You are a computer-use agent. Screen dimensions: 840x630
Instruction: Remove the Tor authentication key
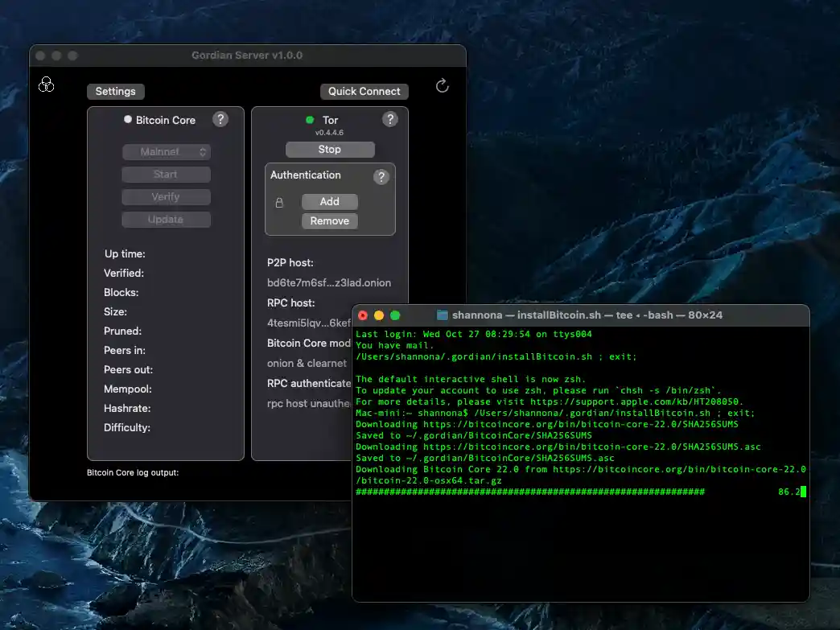(330, 221)
